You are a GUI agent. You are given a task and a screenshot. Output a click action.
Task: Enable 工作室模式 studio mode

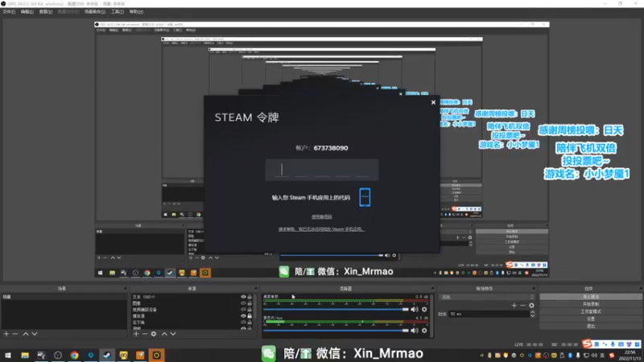591,311
